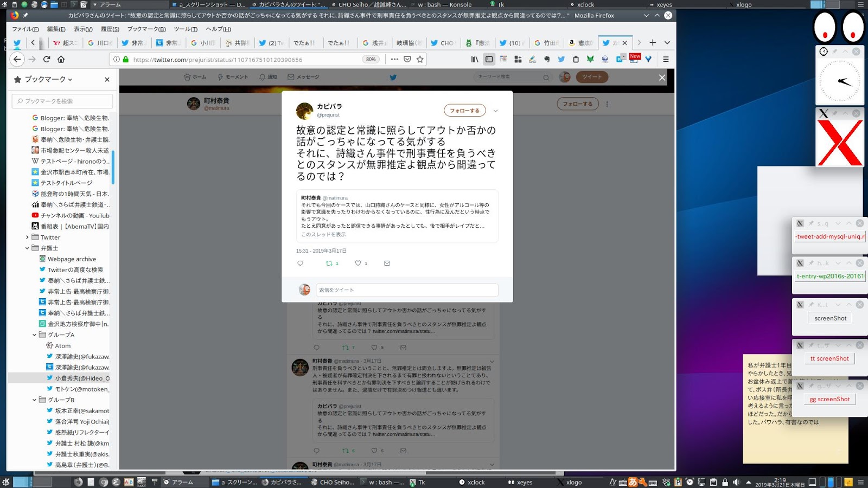Click ホーム in Twitter navigation
868x488 pixels.
click(195, 77)
